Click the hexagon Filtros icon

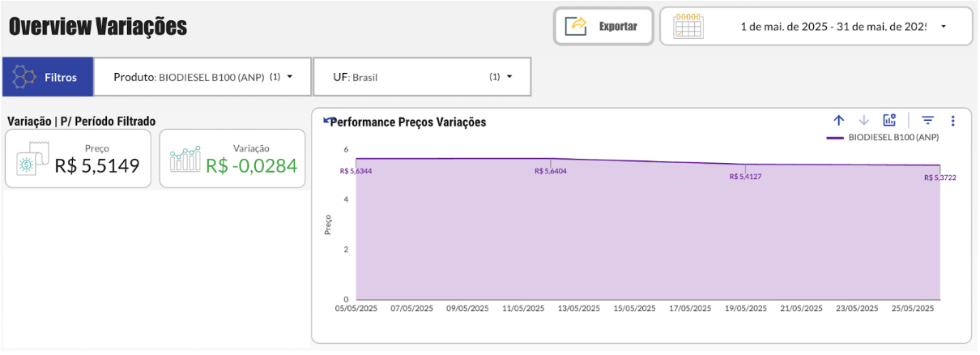pyautogui.click(x=25, y=78)
